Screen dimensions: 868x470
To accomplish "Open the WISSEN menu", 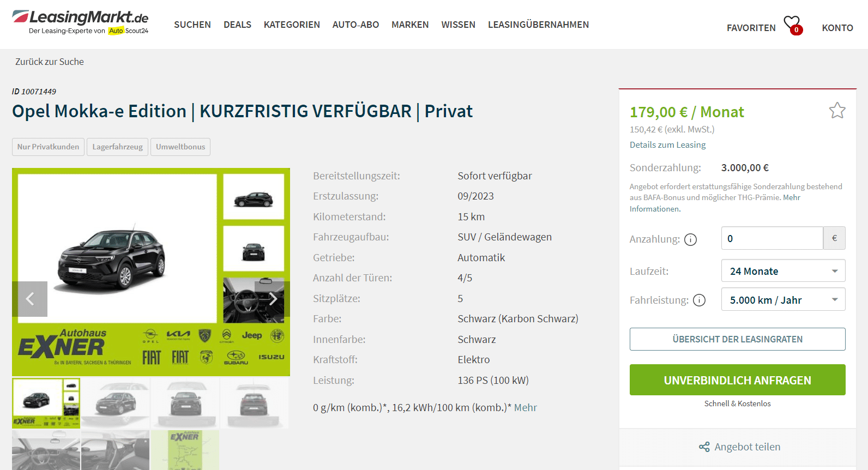I will [x=458, y=25].
